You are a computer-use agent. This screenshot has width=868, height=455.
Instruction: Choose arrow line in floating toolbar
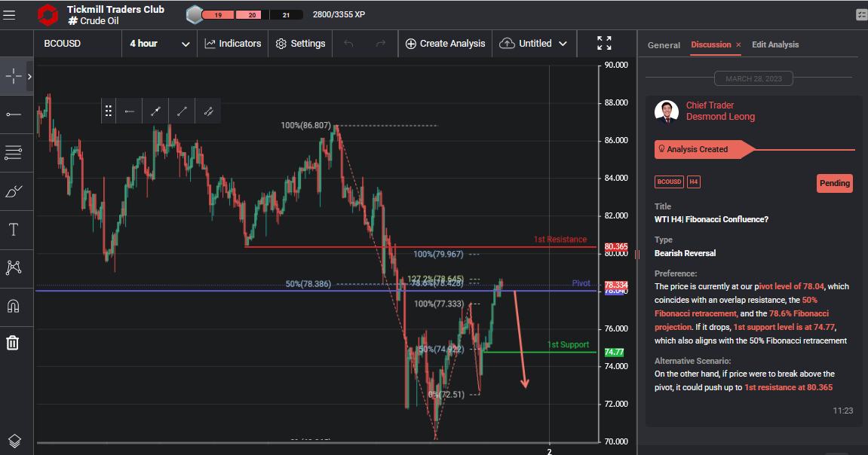click(155, 111)
